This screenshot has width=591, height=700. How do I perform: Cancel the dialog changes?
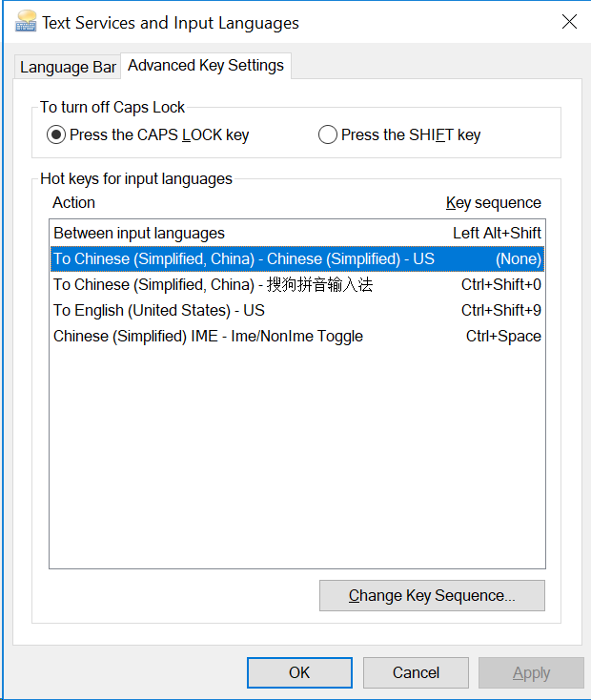pyautogui.click(x=416, y=672)
